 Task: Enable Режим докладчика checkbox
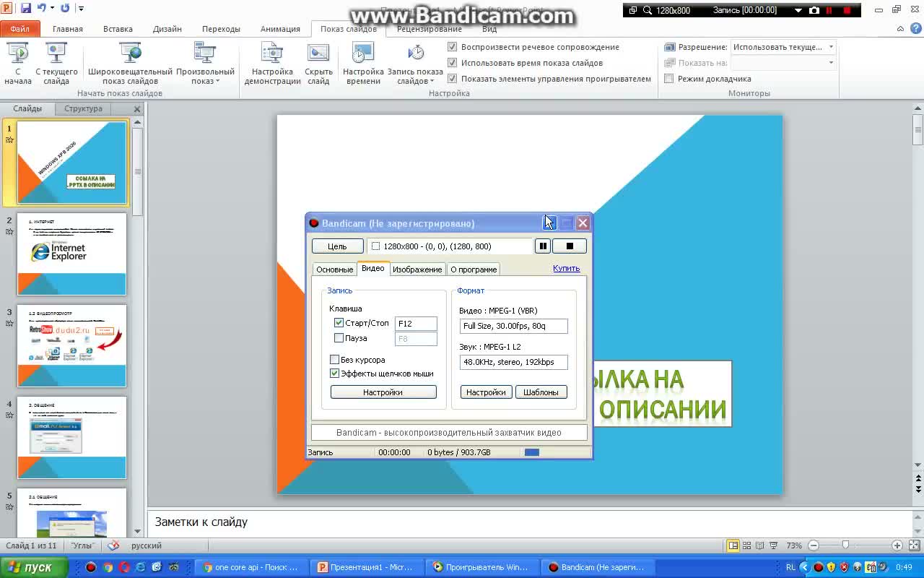point(669,79)
